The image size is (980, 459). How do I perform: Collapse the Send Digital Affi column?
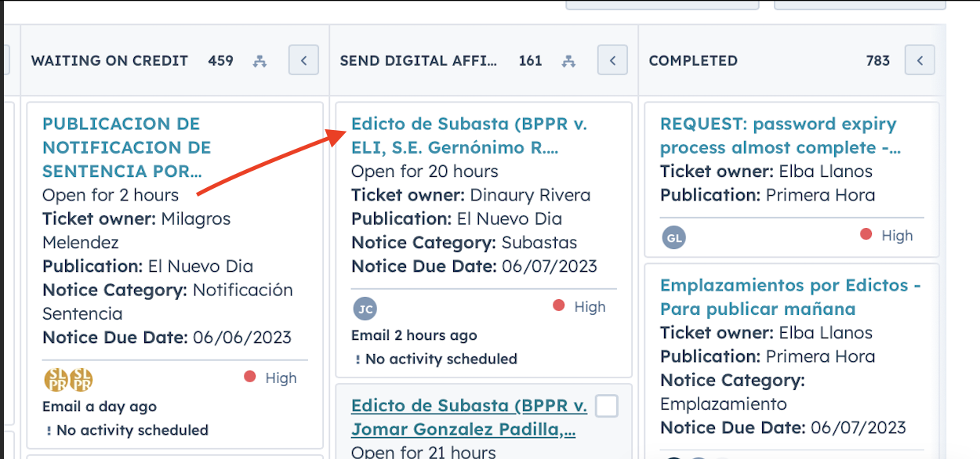[612, 60]
